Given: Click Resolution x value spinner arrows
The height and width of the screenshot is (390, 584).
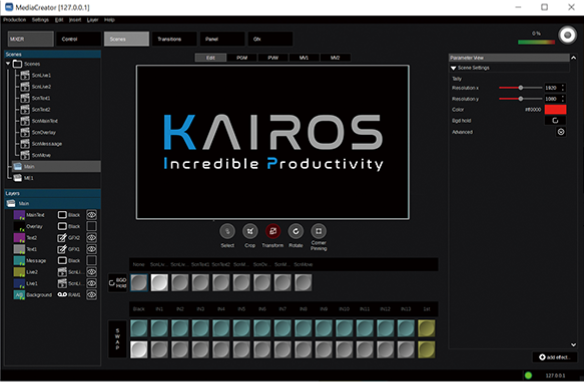Looking at the screenshot, I should point(563,88).
